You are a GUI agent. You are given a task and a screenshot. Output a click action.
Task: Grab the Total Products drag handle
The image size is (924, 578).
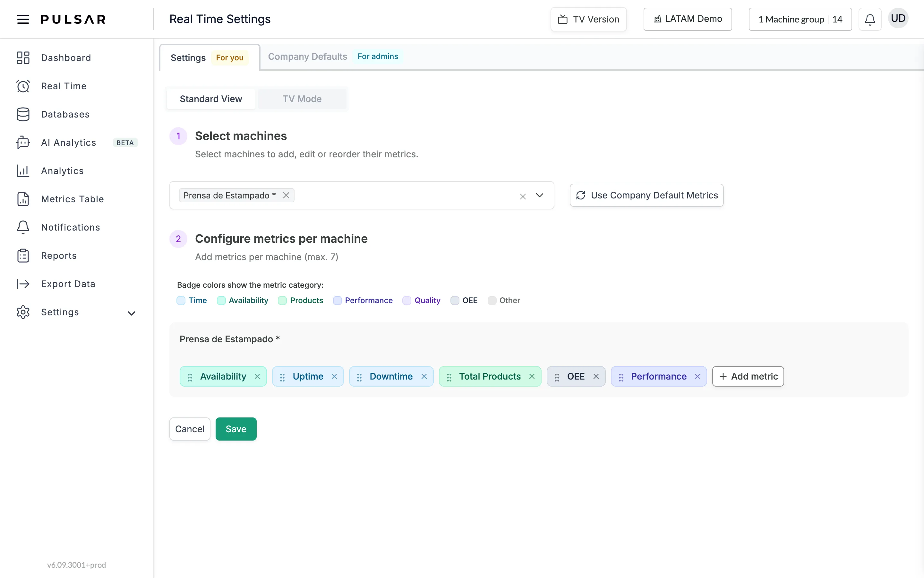coord(449,377)
